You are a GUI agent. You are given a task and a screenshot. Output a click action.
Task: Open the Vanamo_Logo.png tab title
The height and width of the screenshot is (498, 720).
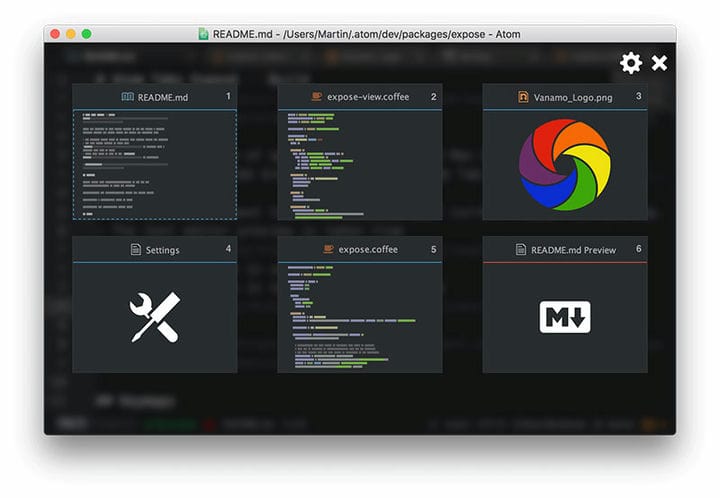tap(573, 97)
